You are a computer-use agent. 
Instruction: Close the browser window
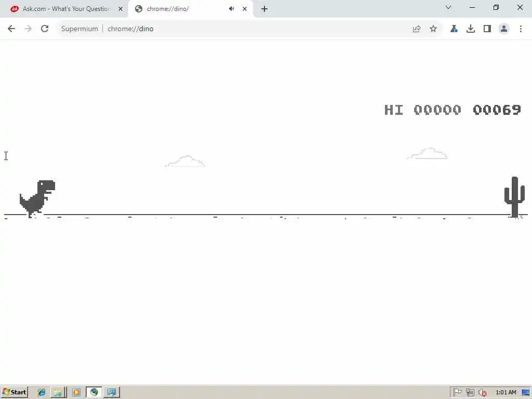(520, 7)
